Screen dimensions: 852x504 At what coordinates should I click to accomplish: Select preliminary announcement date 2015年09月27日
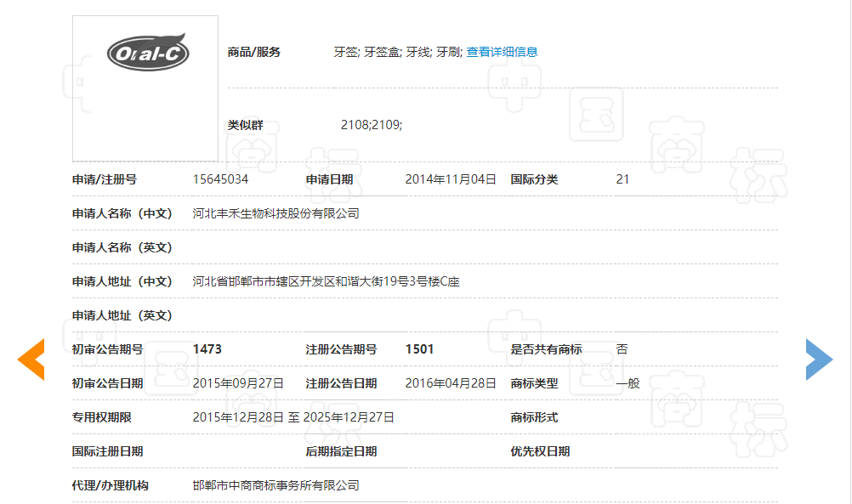238,383
